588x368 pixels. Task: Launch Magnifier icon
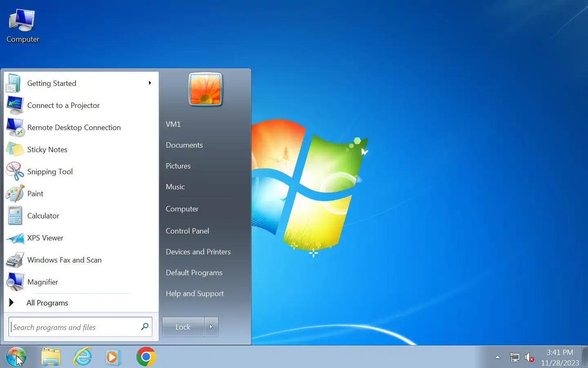click(x=15, y=282)
